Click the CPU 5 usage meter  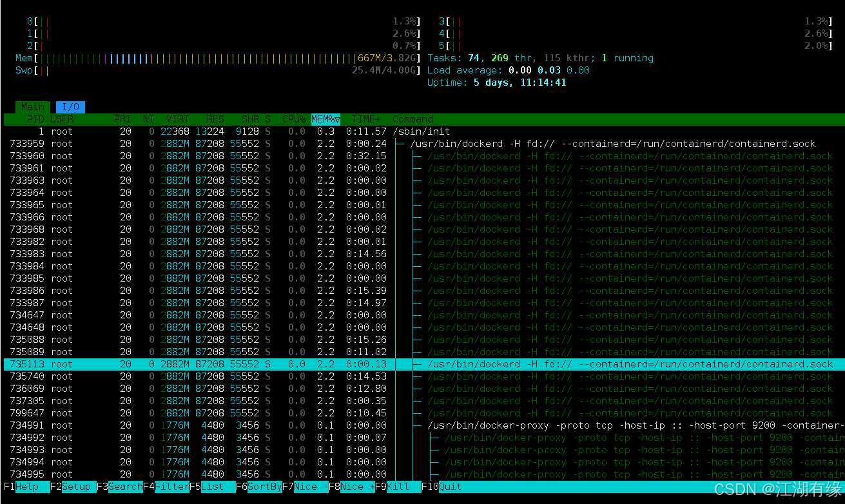(x=636, y=46)
